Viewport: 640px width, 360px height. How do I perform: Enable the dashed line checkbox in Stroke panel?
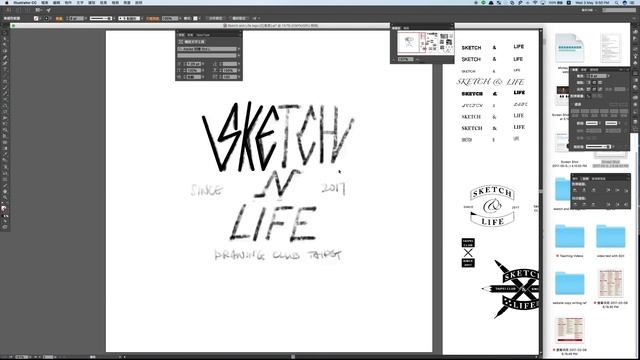pos(572,104)
